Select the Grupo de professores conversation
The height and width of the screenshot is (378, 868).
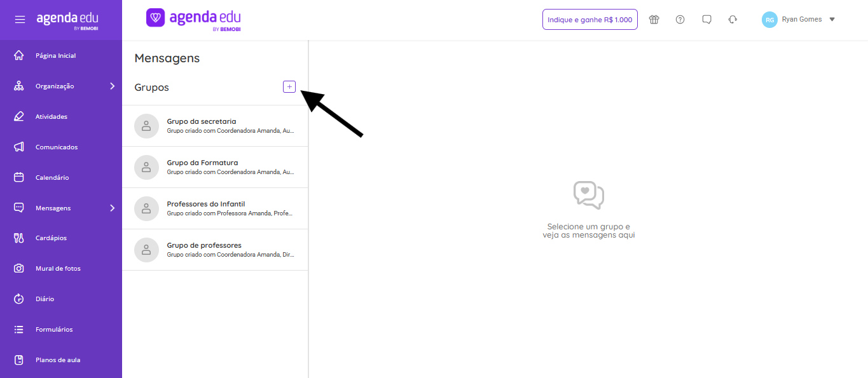(215, 250)
